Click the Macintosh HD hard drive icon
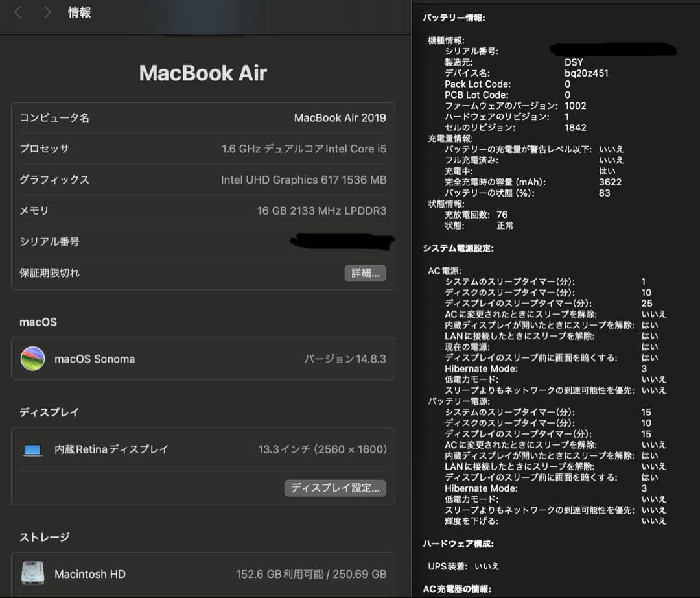Image resolution: width=700 pixels, height=598 pixels. [x=31, y=574]
